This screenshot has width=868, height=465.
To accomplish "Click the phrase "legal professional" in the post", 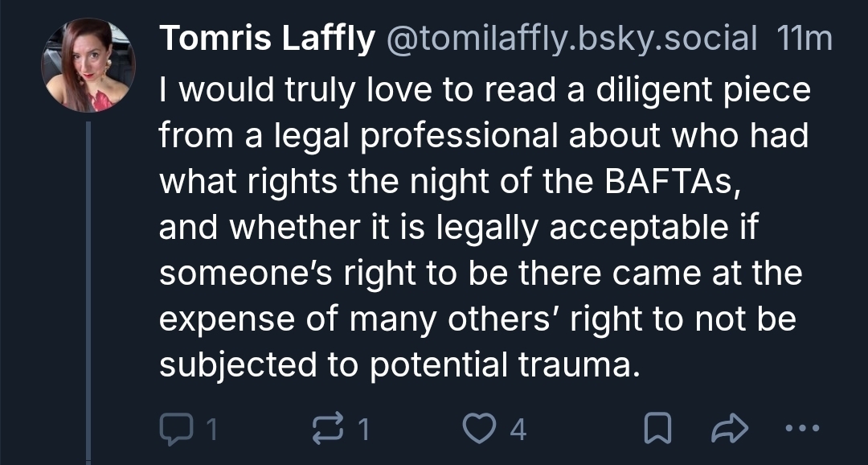I will click(x=384, y=137).
